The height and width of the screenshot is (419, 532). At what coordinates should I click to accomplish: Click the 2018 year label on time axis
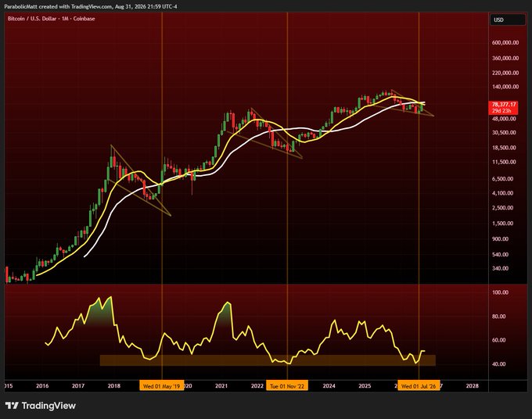[x=114, y=386]
